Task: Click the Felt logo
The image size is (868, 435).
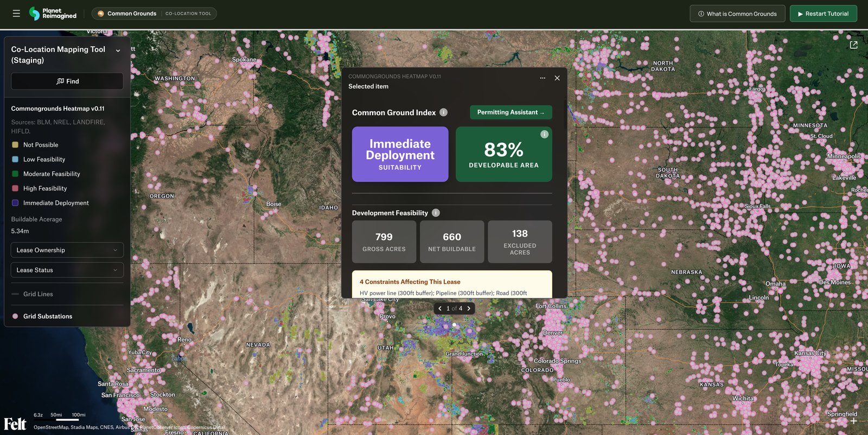Action: [15, 424]
